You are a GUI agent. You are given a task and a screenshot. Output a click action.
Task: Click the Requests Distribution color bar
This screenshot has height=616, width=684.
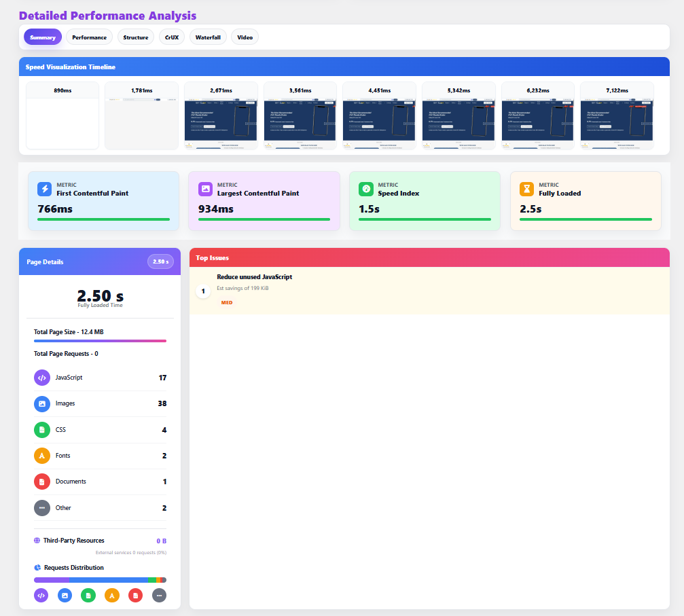(100, 580)
